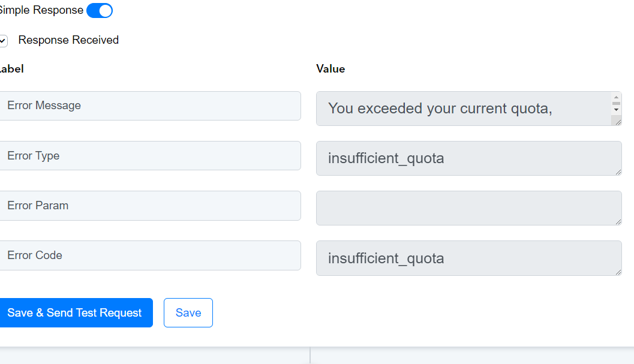Select the quota exceeded message value box
Screen dimensions: 634x364
click(x=464, y=109)
